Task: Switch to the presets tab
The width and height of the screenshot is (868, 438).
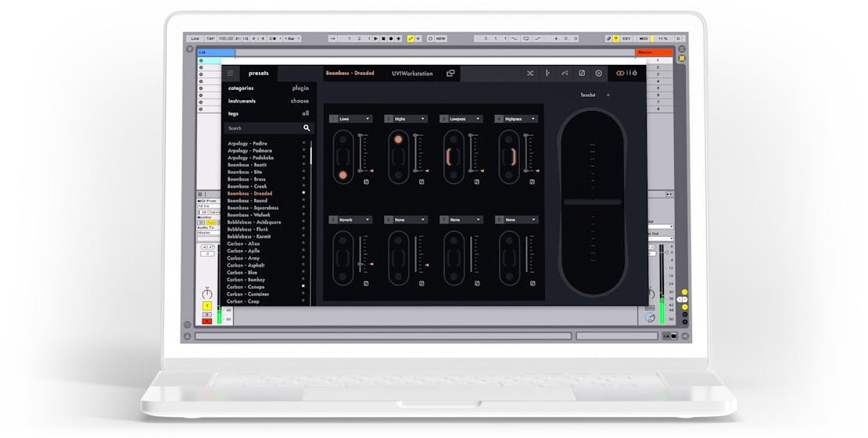Action: (x=259, y=74)
